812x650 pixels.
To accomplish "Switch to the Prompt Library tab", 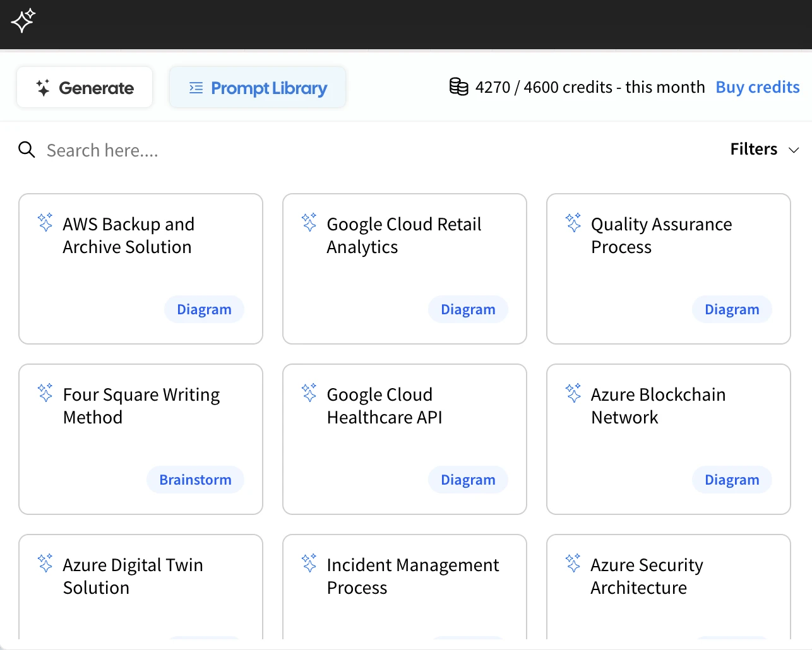I will [258, 87].
